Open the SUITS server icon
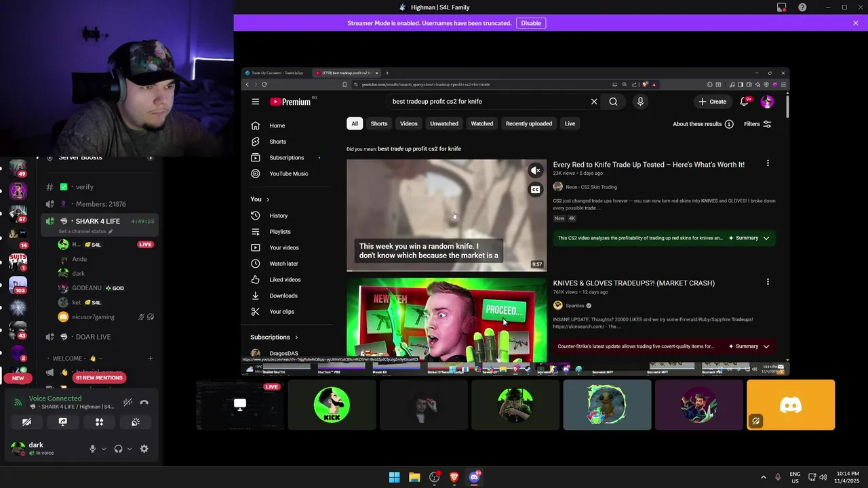 [x=18, y=261]
